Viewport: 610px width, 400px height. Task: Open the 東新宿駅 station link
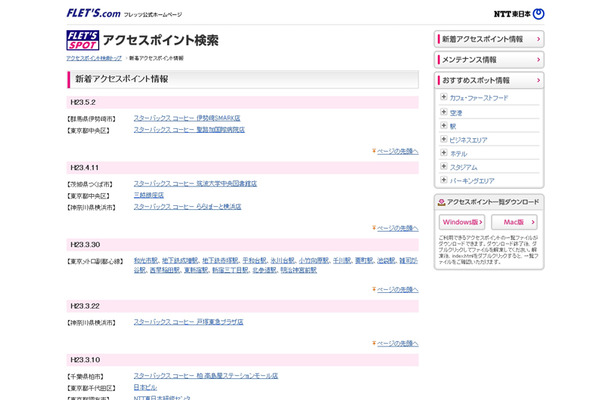coord(196,270)
